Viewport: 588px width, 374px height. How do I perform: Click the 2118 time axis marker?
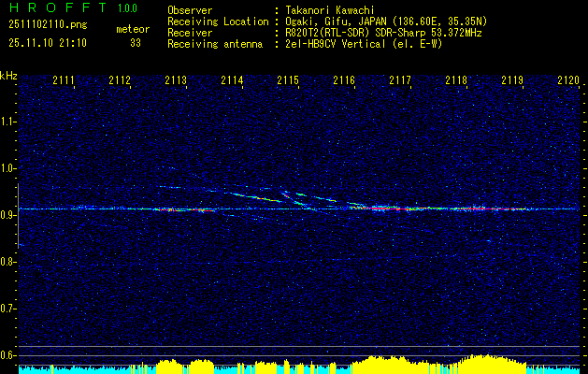coord(456,79)
